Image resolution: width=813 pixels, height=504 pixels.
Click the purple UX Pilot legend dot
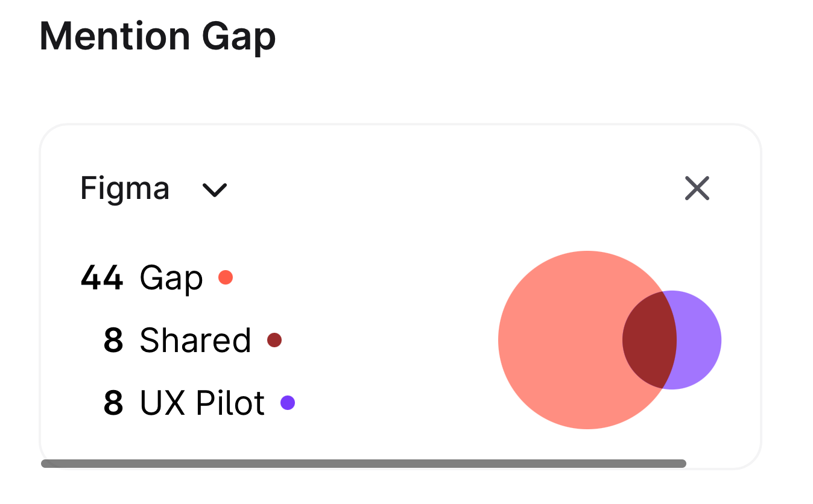(288, 403)
